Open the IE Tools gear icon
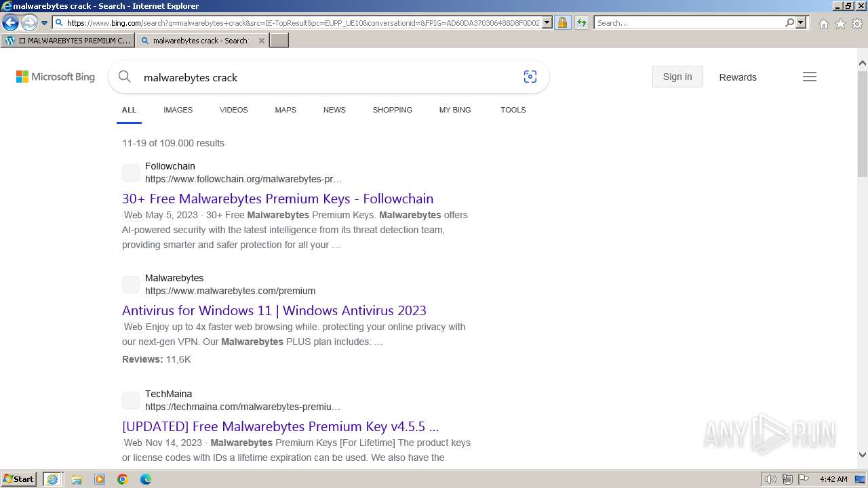Screen dimensions: 868x488 [857, 24]
